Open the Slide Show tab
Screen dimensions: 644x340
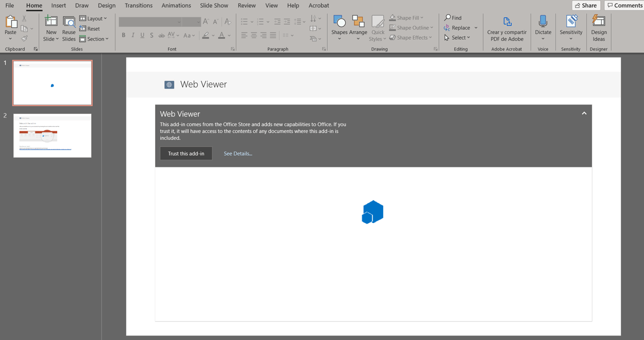pos(214,6)
